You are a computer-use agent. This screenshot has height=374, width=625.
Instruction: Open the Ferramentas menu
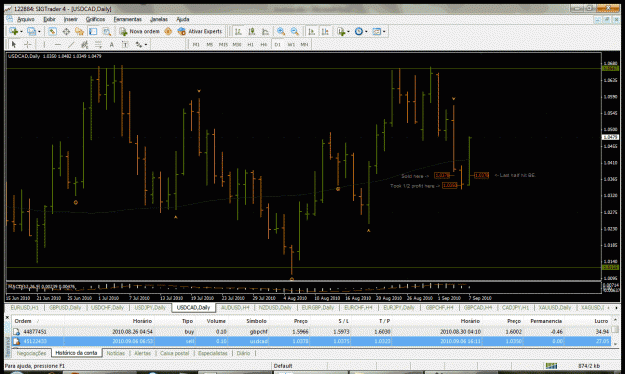click(x=128, y=19)
